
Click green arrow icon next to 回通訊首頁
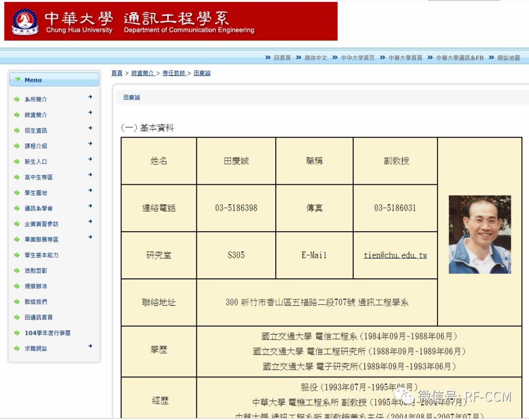pos(17,317)
